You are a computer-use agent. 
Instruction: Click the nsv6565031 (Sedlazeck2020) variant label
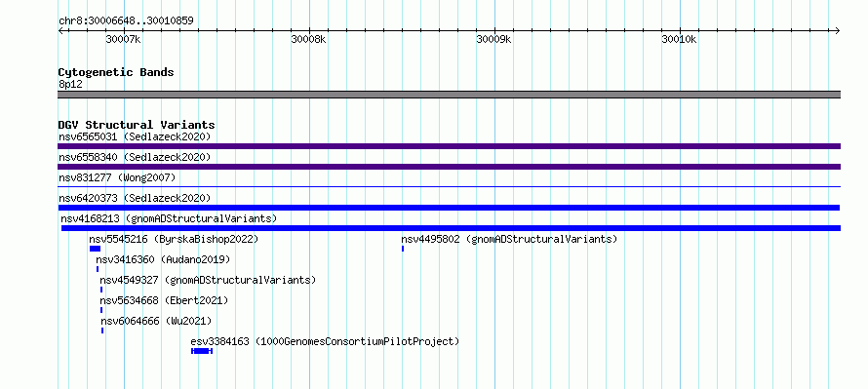pos(135,136)
